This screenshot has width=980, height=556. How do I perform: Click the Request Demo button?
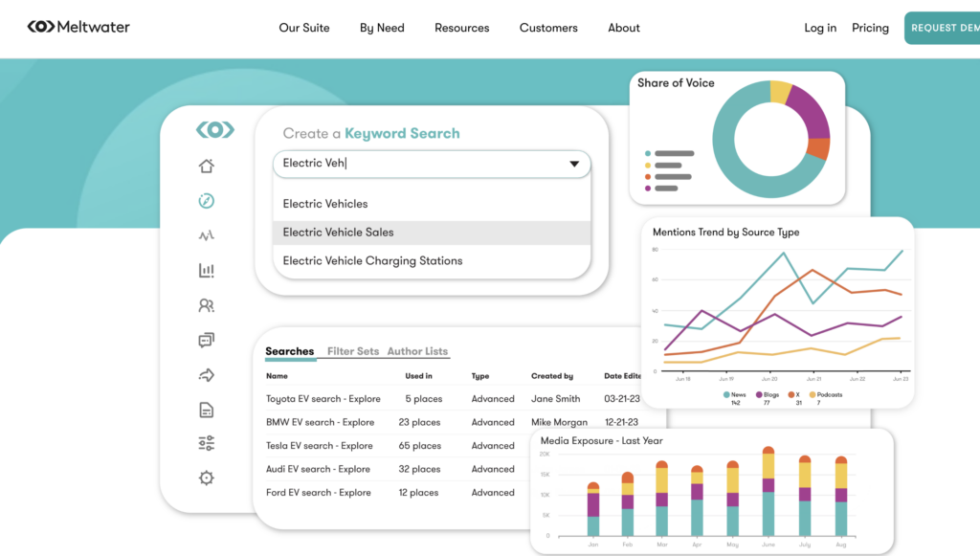943,28
